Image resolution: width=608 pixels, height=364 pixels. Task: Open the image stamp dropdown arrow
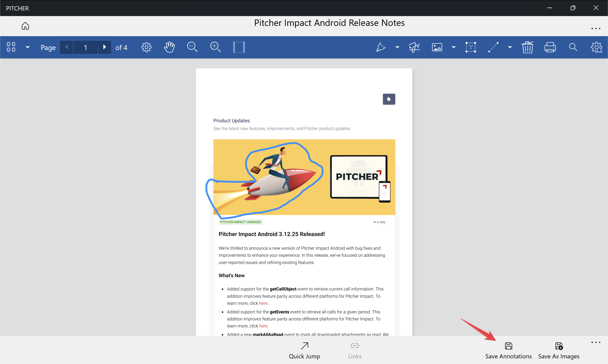click(454, 47)
